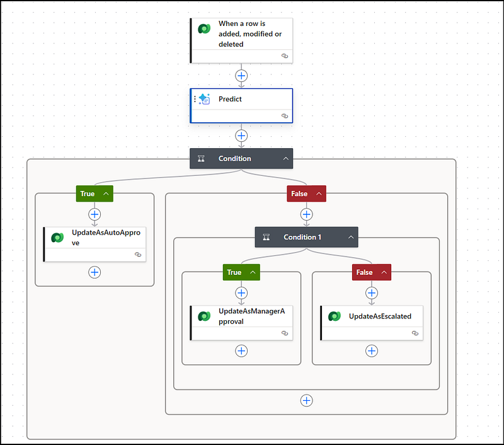Click the False label under Condition 1
Image resolution: width=504 pixels, height=445 pixels.
(x=365, y=272)
